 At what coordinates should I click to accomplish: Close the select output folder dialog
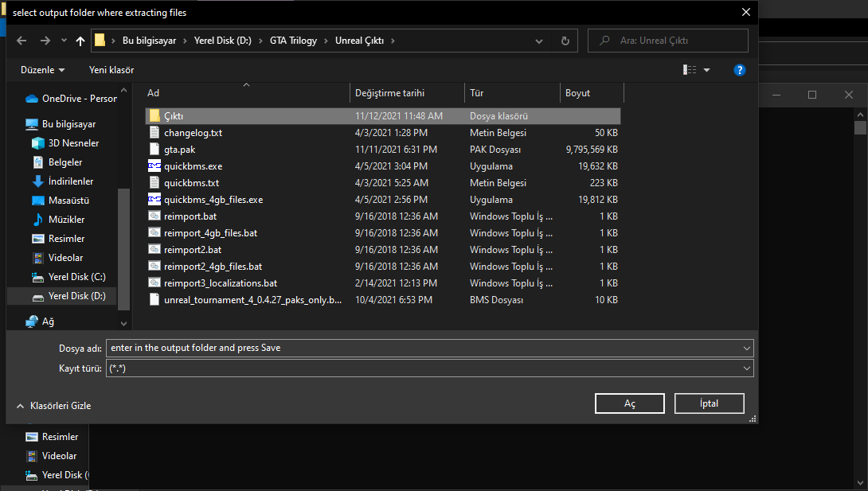click(x=745, y=12)
